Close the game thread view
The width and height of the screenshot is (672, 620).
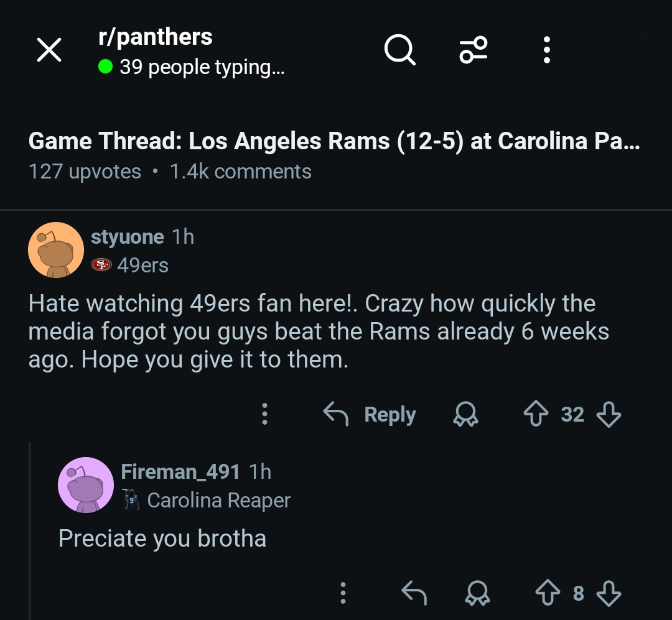click(49, 50)
